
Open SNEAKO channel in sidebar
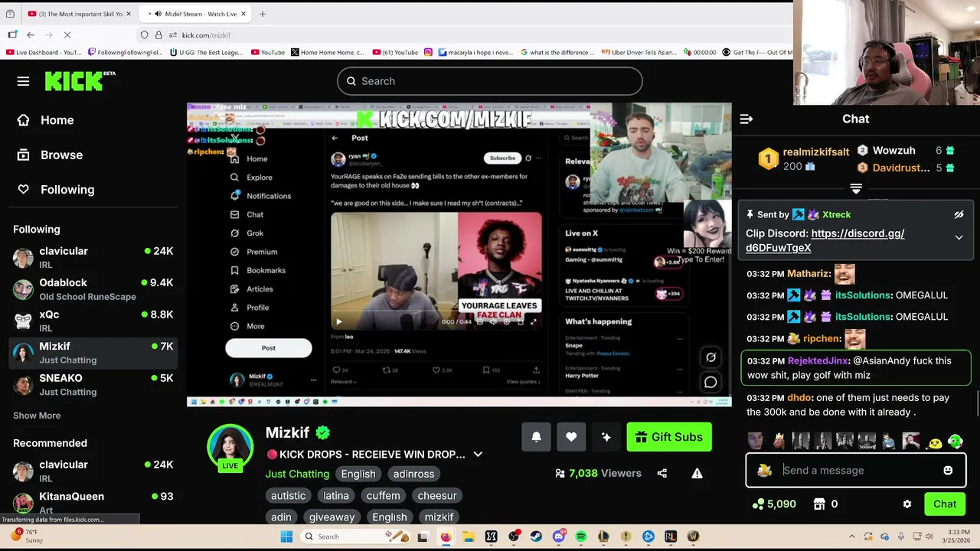tap(93, 384)
